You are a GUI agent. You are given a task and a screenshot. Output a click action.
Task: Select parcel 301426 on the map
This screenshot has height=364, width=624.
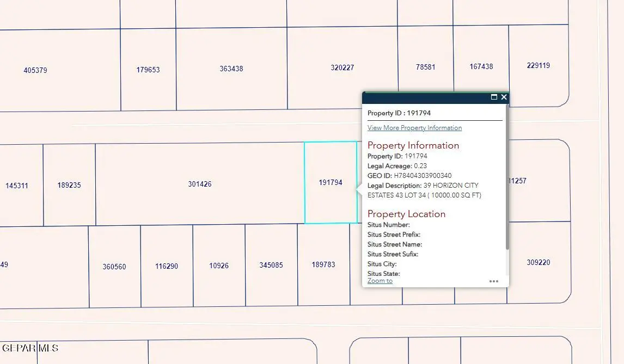200,184
